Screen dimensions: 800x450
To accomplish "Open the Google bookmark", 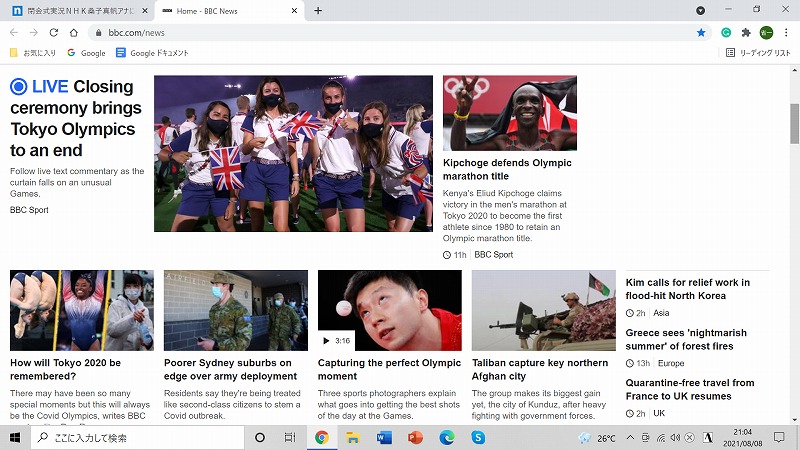I will coord(86,53).
